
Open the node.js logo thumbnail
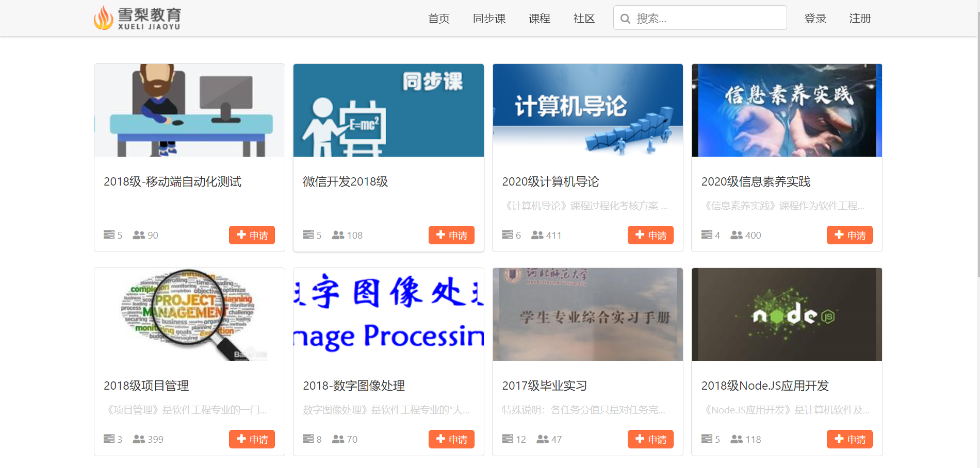click(x=787, y=314)
